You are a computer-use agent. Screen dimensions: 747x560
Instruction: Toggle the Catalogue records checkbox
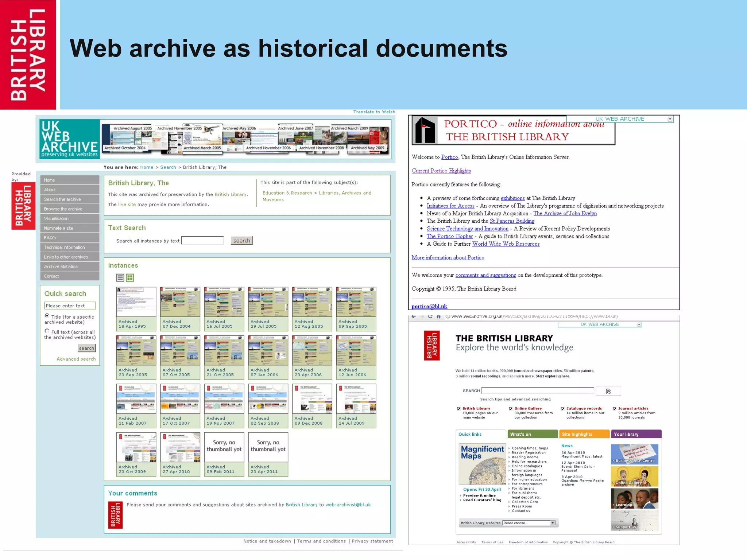coord(562,409)
